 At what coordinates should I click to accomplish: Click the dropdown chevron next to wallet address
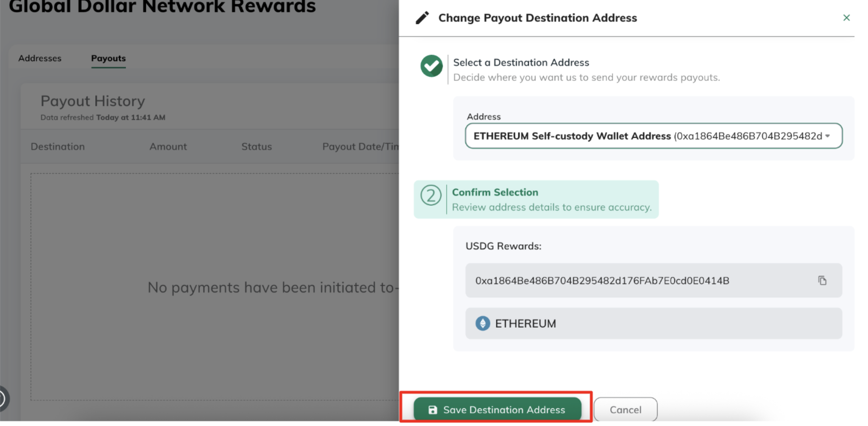pos(828,136)
